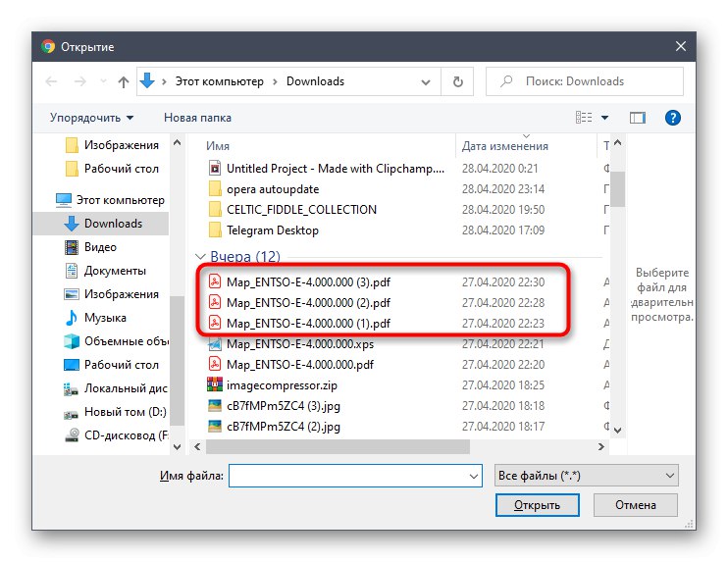Refresh the Downloads folder view
This screenshot has width=728, height=562.
pyautogui.click(x=458, y=81)
